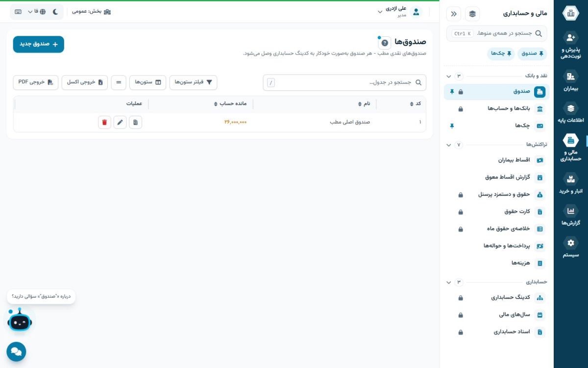588x368 pixels.
Task: Click the صندوق اصلی مطب name cell
Action: point(350,122)
